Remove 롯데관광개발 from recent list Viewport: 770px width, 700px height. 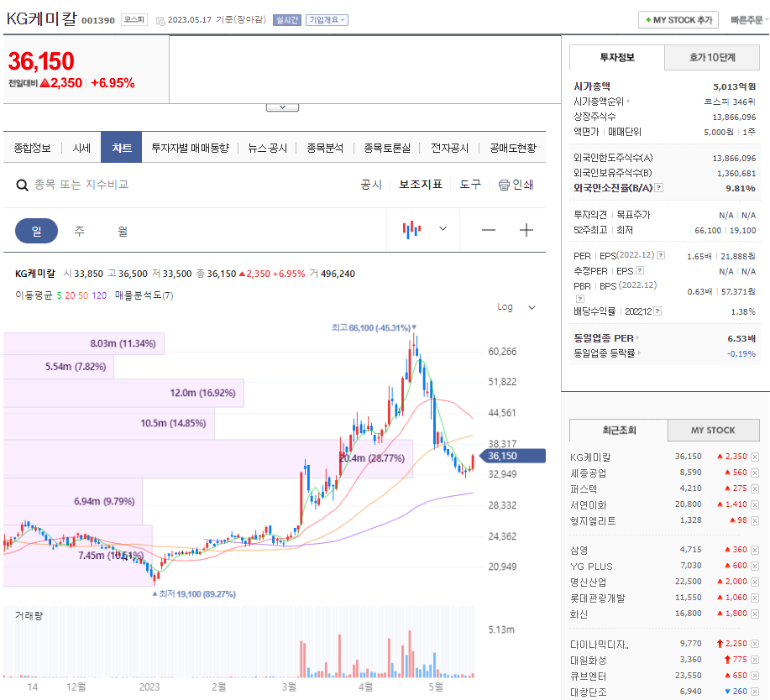tap(755, 598)
